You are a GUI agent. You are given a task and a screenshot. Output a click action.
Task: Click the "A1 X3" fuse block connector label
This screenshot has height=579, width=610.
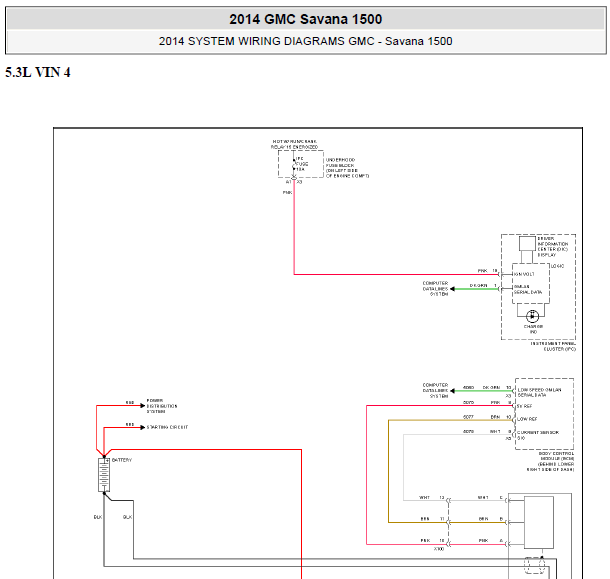(294, 182)
